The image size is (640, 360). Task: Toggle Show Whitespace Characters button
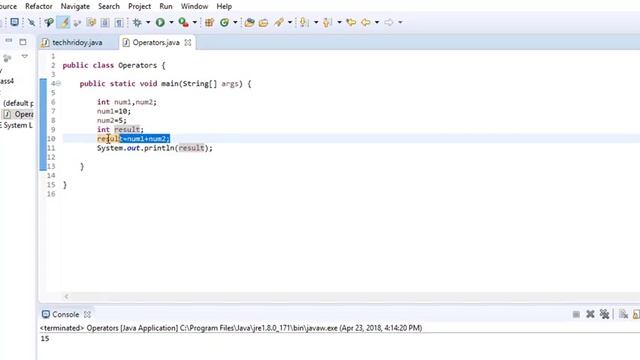pos(119,22)
